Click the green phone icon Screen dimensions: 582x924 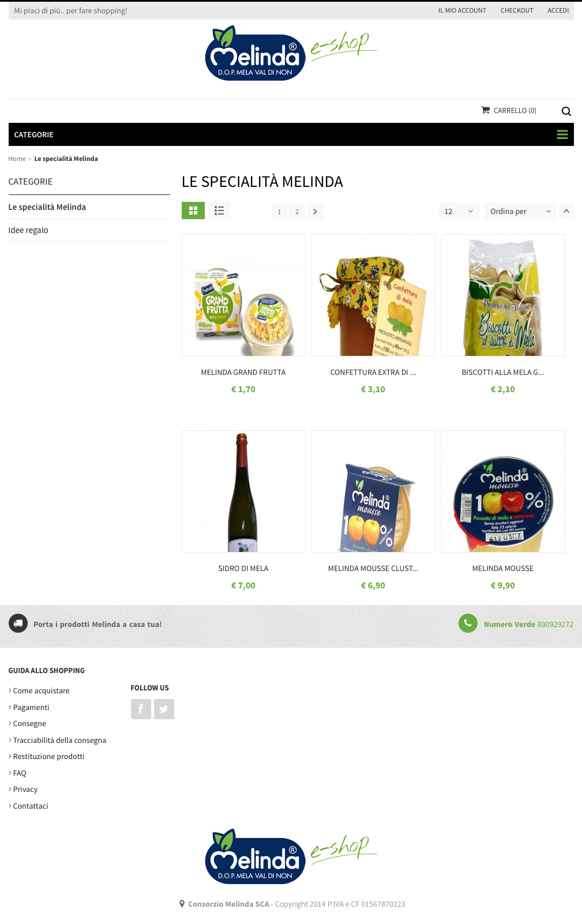pos(468,623)
